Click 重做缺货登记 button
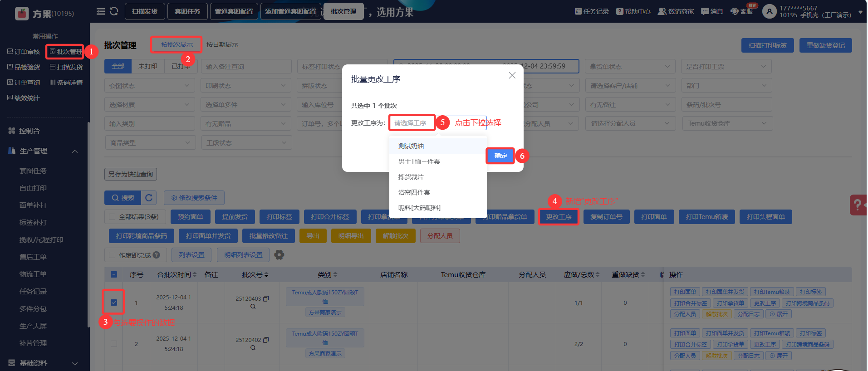868x371 pixels. pyautogui.click(x=826, y=45)
